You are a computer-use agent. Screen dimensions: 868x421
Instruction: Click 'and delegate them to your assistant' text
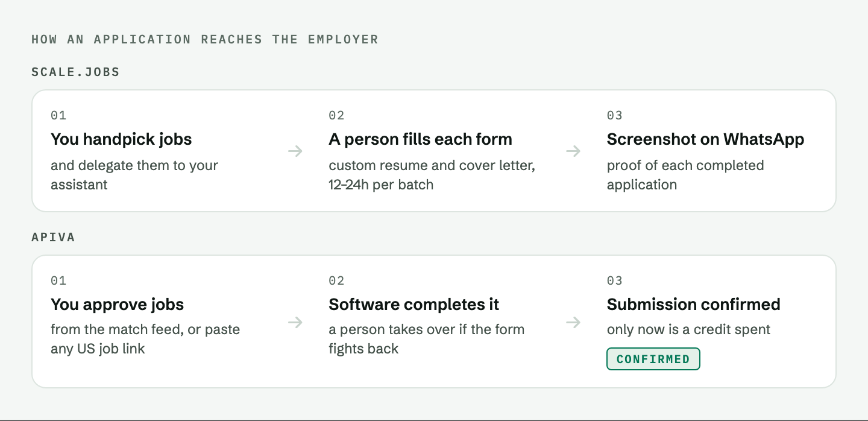pyautogui.click(x=134, y=175)
